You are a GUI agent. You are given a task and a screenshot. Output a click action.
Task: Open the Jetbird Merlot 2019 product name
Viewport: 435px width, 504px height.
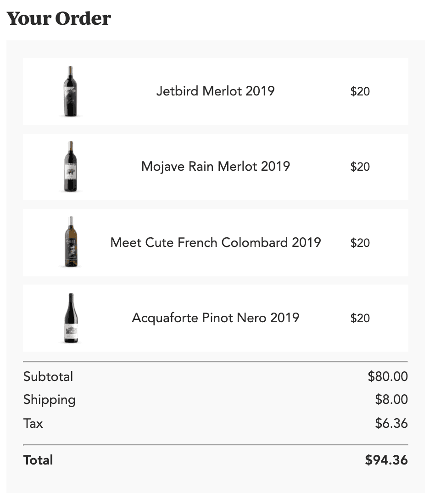(215, 91)
